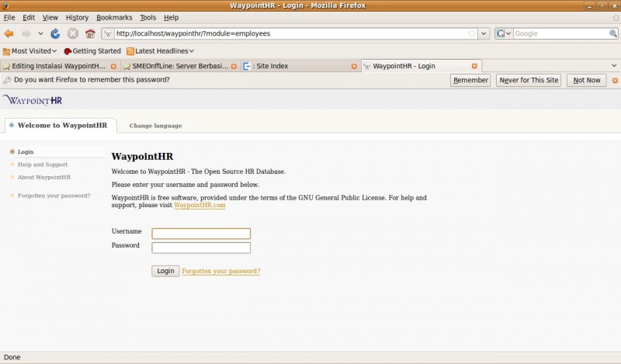The height and width of the screenshot is (364, 621).
Task: Open the WaypointHR.com link
Action: 199,206
